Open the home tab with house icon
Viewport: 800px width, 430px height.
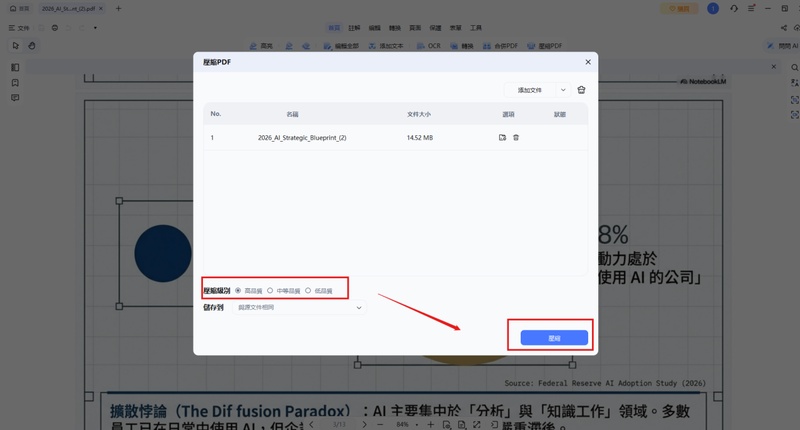coord(19,9)
